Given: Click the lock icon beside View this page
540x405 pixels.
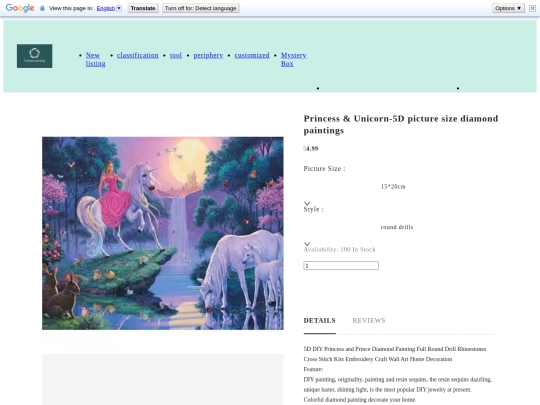Looking at the screenshot, I should pos(42,8).
